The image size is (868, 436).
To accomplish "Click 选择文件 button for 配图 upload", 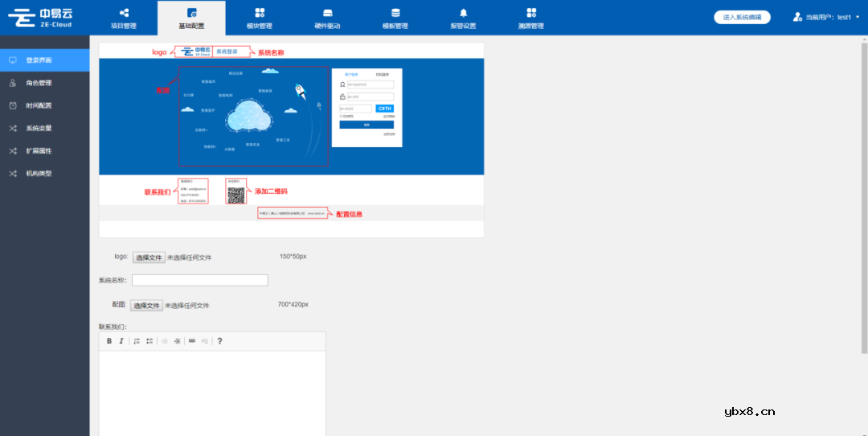I will pyautogui.click(x=146, y=306).
